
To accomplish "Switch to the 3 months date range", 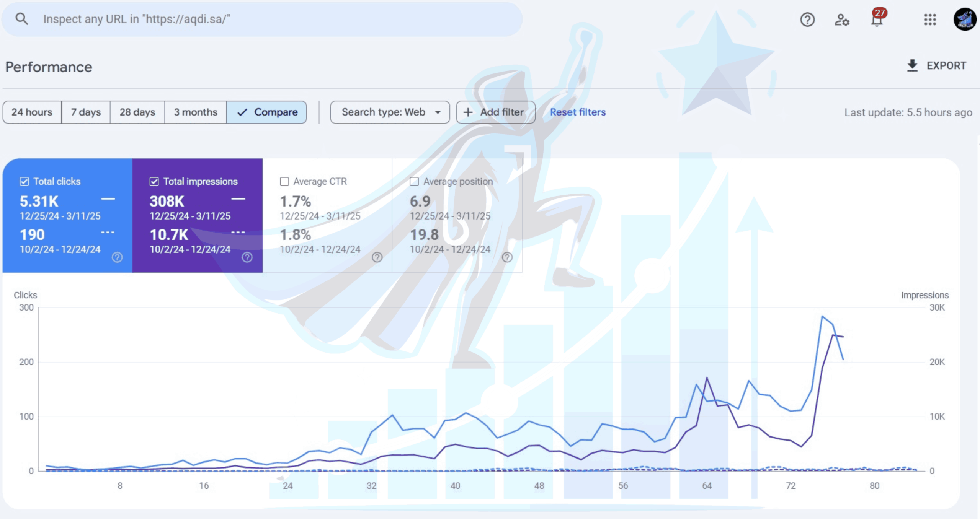I will pos(195,112).
